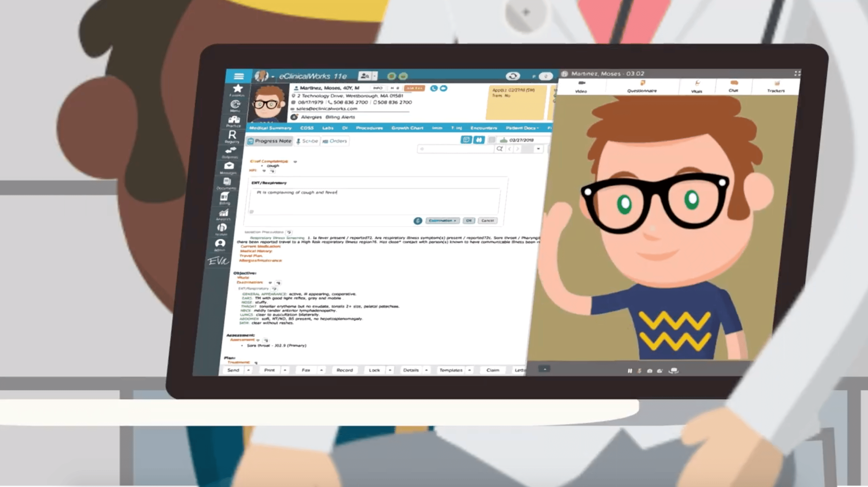Click the blue binoculars icon beside date
Viewport: 868px width, 487px height.
(x=479, y=140)
